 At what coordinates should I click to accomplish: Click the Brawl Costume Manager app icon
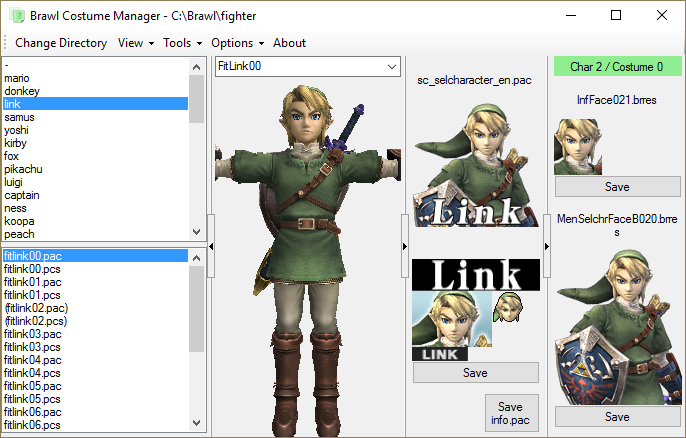coord(18,16)
